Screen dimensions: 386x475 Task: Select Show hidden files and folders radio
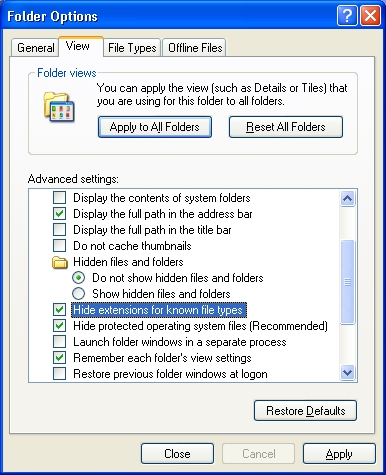78,294
